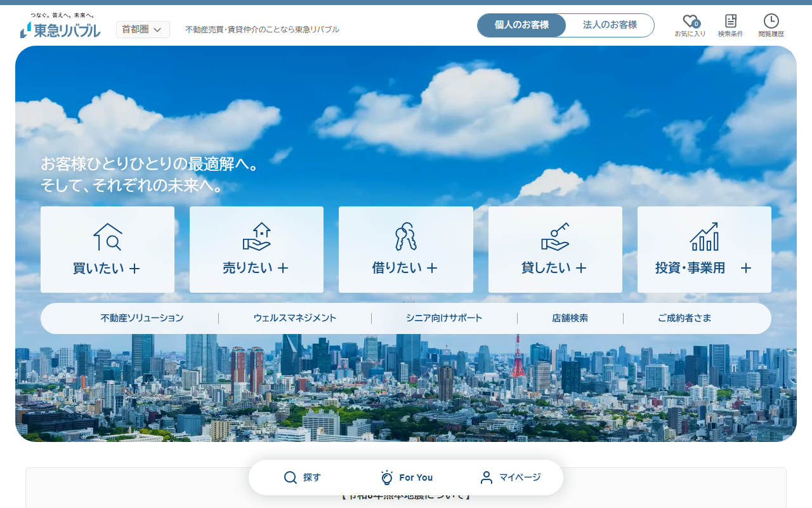This screenshot has width=812, height=508.
Task: Open the 首都圏 region dropdown
Action: point(143,29)
